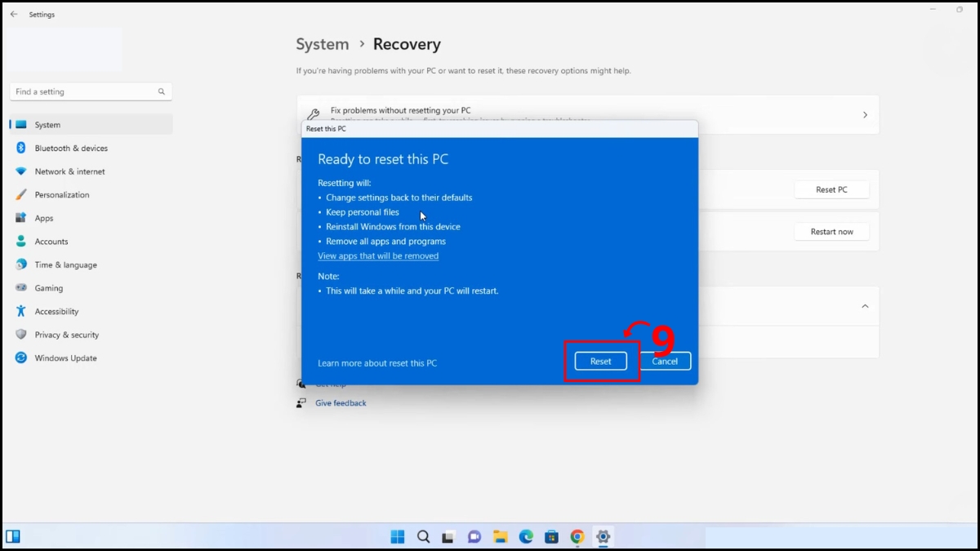Cancel the reset dialog

pyautogui.click(x=664, y=361)
